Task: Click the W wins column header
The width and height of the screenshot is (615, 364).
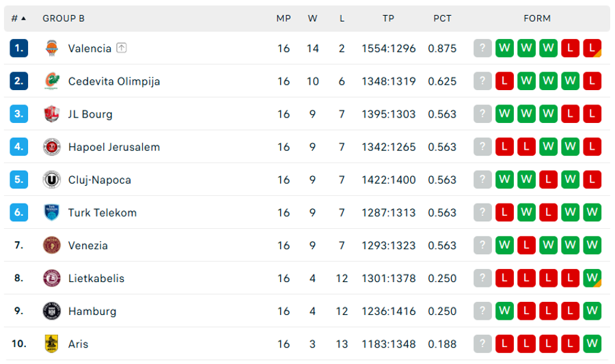Action: [312, 18]
